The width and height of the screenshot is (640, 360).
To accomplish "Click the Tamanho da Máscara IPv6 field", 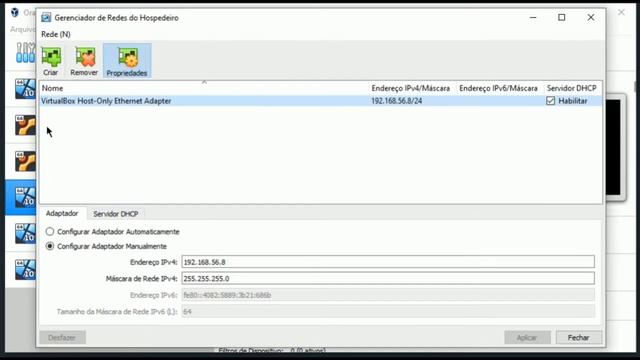I will pos(388,311).
